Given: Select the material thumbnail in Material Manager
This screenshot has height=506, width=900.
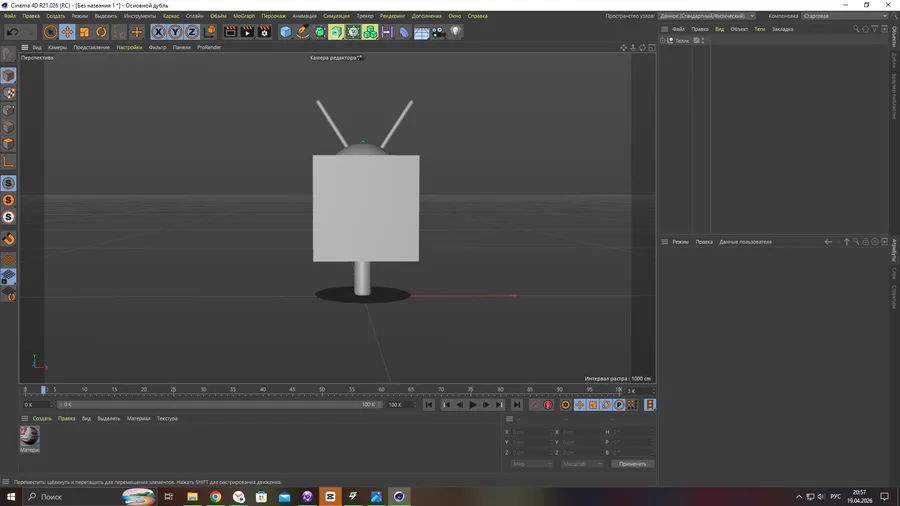Looking at the screenshot, I should pos(30,436).
